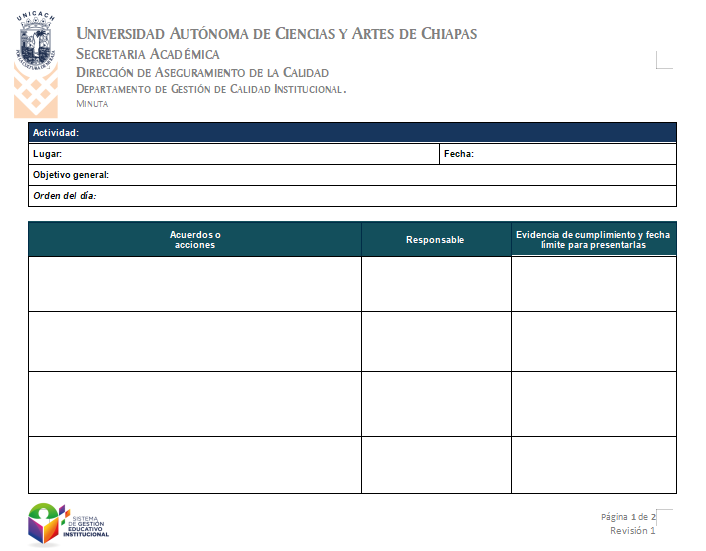Click the Sistema de Gestión Educativo Institucional logo
The image size is (706, 551).
(x=68, y=524)
